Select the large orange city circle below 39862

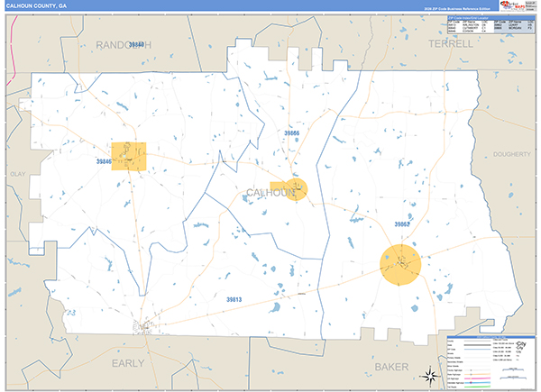pos(400,264)
